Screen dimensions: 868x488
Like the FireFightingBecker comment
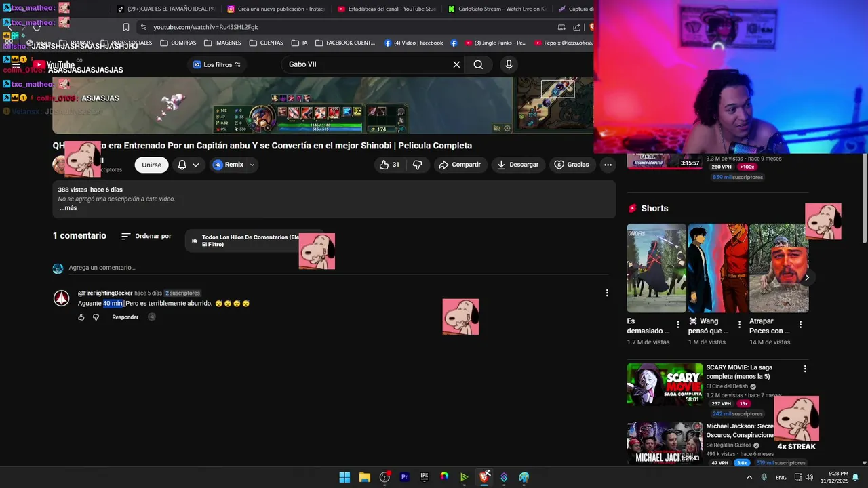point(81,317)
